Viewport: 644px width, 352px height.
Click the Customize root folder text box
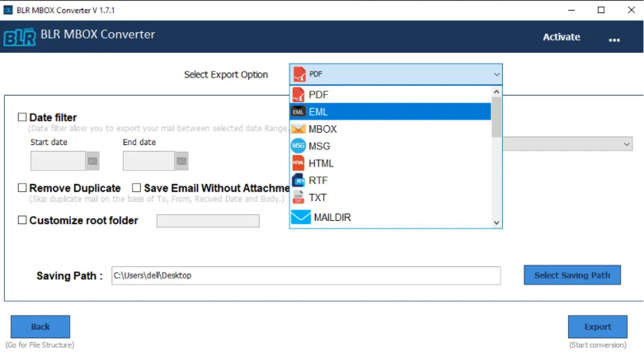(208, 221)
